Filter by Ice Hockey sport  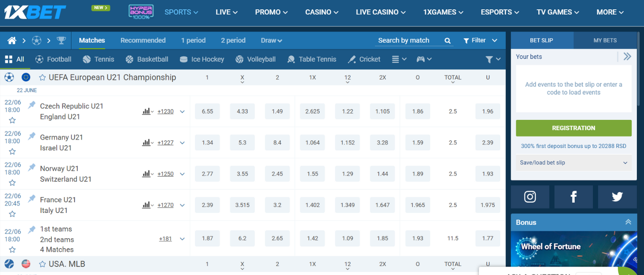pos(202,59)
